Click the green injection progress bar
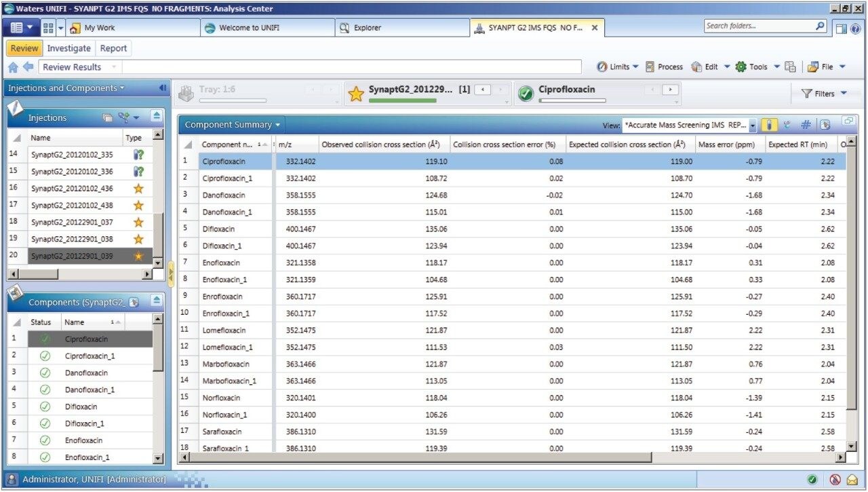Viewport: 868px width, 492px height. (403, 100)
